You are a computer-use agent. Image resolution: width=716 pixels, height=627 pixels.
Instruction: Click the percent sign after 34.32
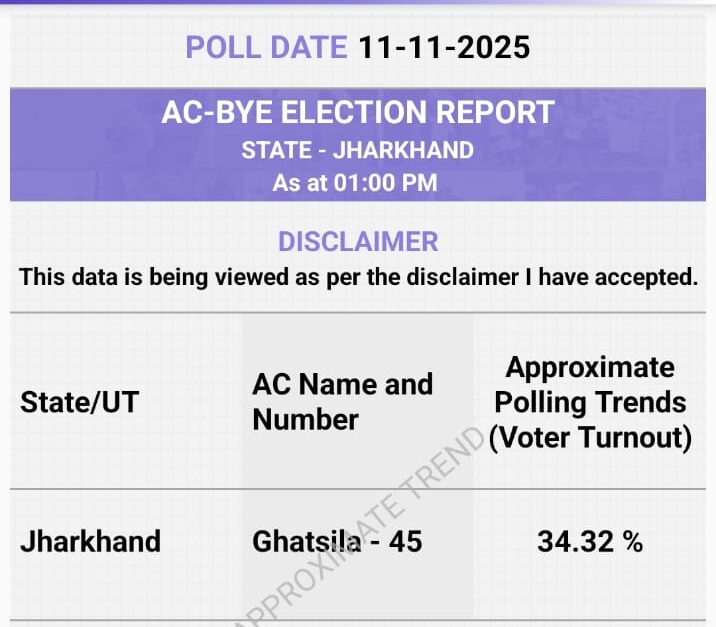click(x=633, y=541)
